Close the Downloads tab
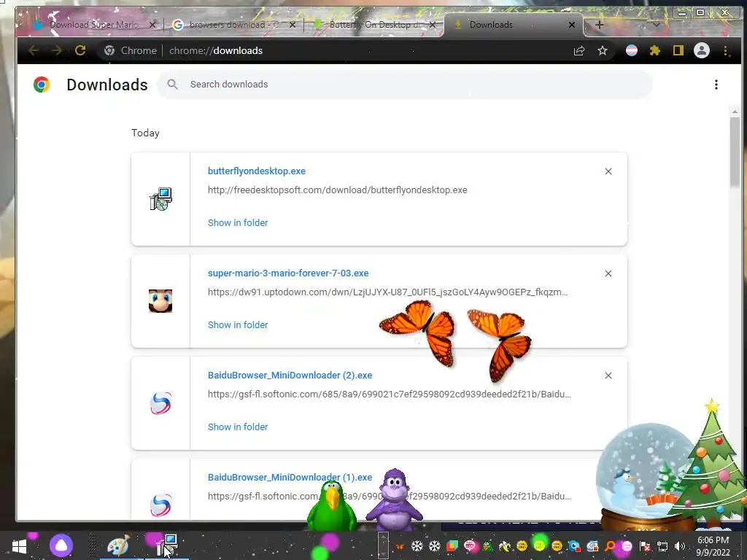The width and height of the screenshot is (747, 560). click(572, 25)
